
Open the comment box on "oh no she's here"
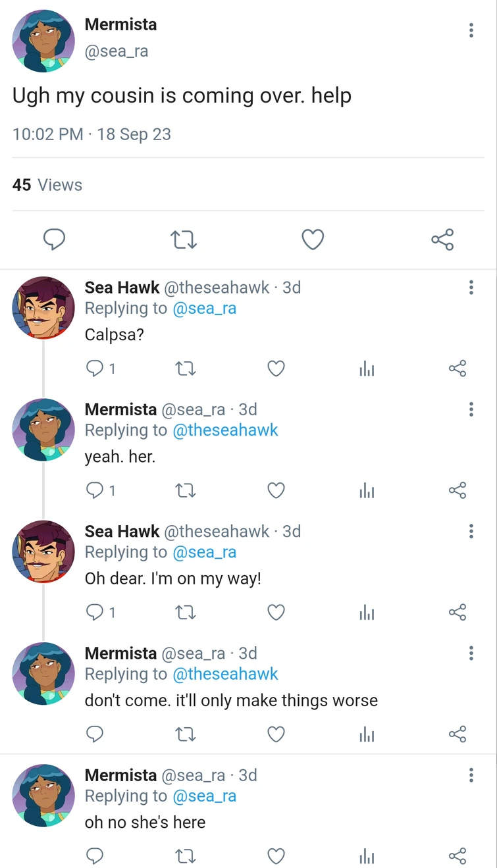[x=94, y=856]
